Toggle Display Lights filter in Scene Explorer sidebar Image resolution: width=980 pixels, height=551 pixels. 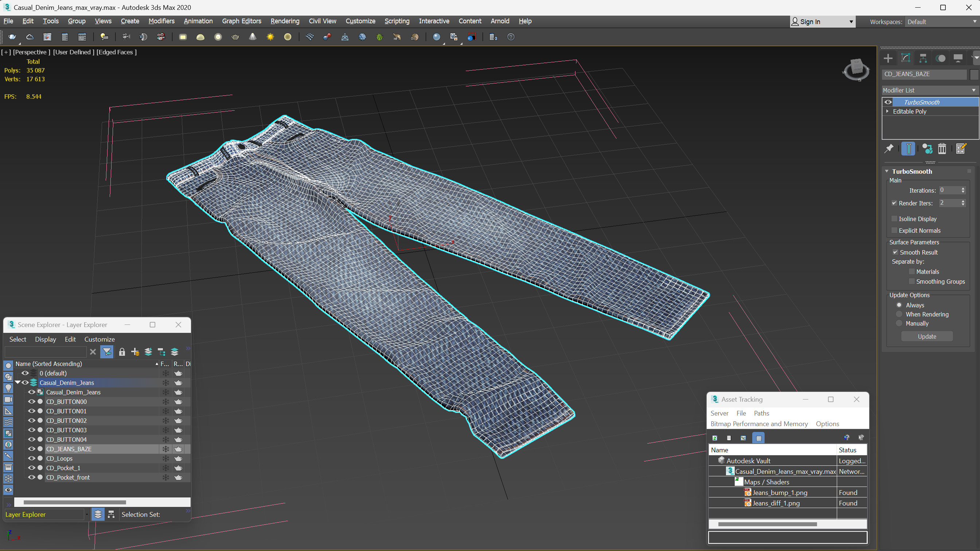[8, 388]
